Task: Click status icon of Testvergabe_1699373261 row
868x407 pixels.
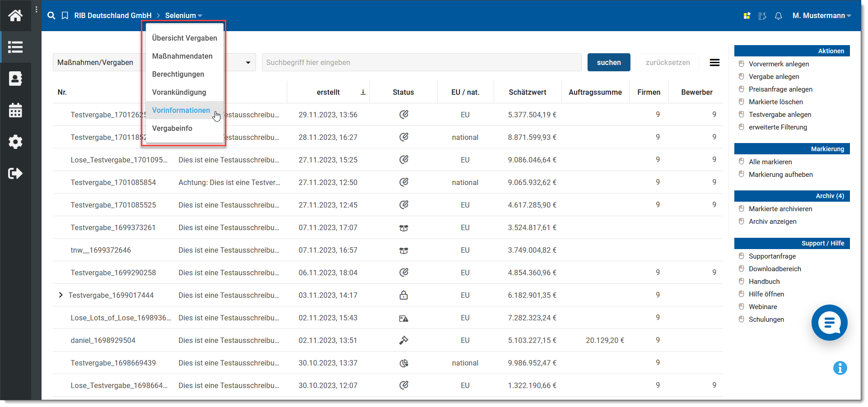Action: 404,228
